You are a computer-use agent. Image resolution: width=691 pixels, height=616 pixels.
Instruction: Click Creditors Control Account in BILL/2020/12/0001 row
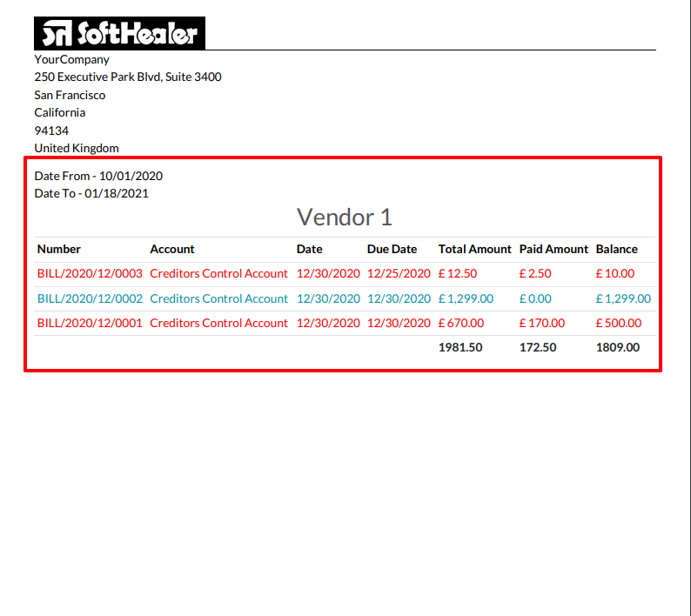click(x=219, y=323)
